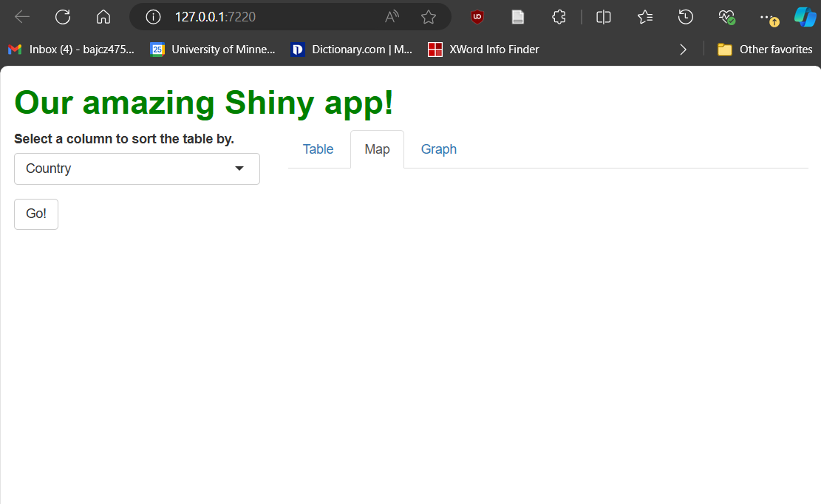Switch to the Graph tab

point(438,149)
